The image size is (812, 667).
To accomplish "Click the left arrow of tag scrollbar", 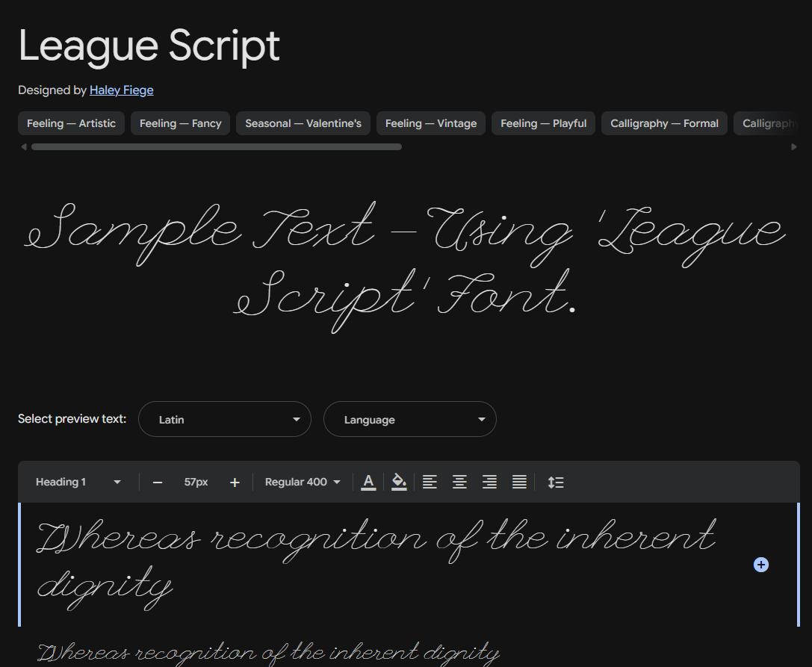I will point(23,147).
